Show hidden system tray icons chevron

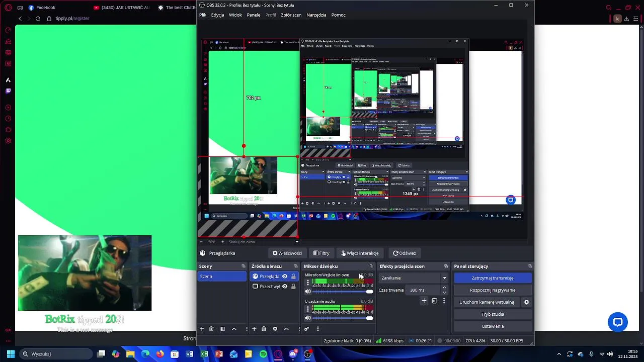click(558, 354)
